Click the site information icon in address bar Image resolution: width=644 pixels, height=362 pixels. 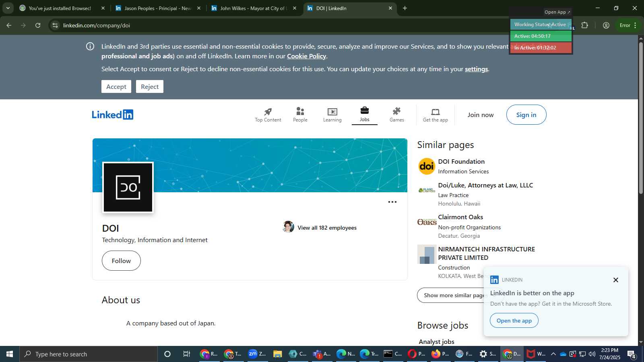tap(55, 25)
